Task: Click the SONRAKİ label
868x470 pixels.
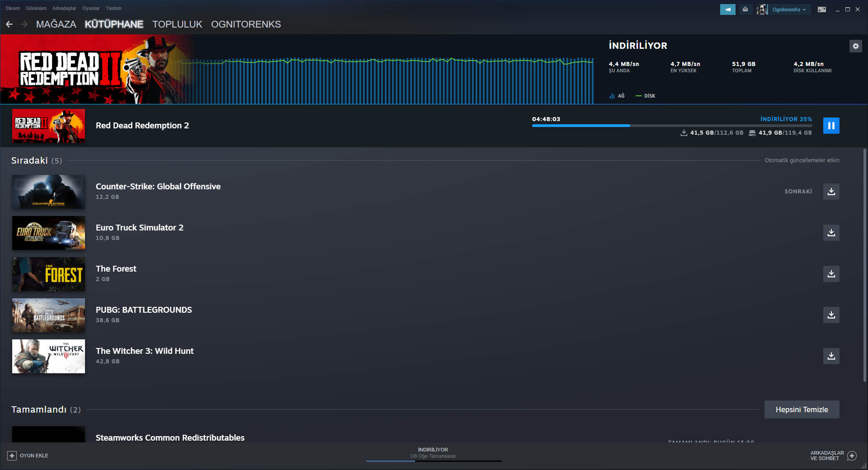Action: pos(798,192)
